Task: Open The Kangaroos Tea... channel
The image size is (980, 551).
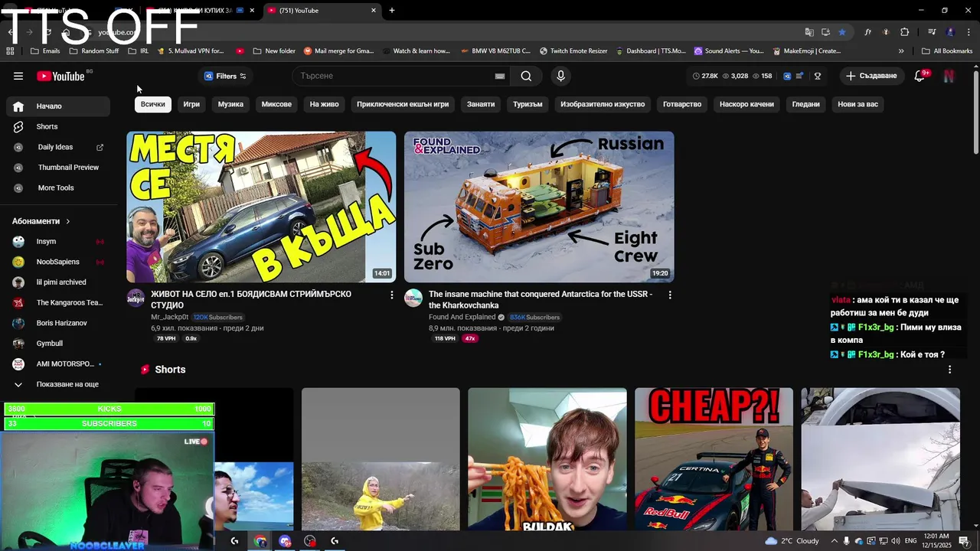Action: click(x=58, y=302)
